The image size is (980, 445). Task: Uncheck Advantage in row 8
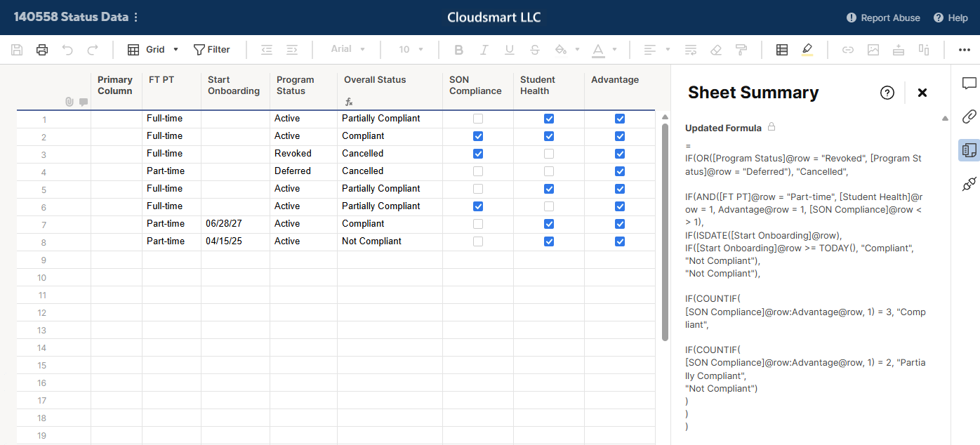click(x=620, y=241)
